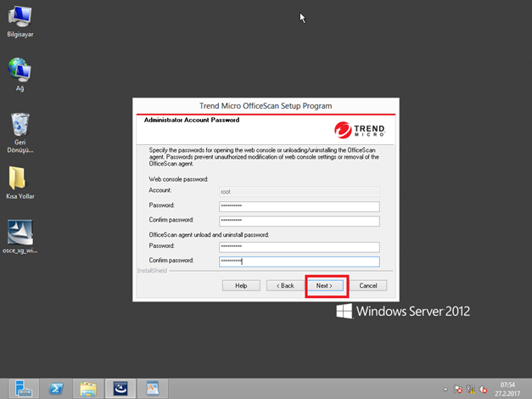Open File Explorer from the taskbar
Viewport: 532px width, 399px height.
click(88, 389)
